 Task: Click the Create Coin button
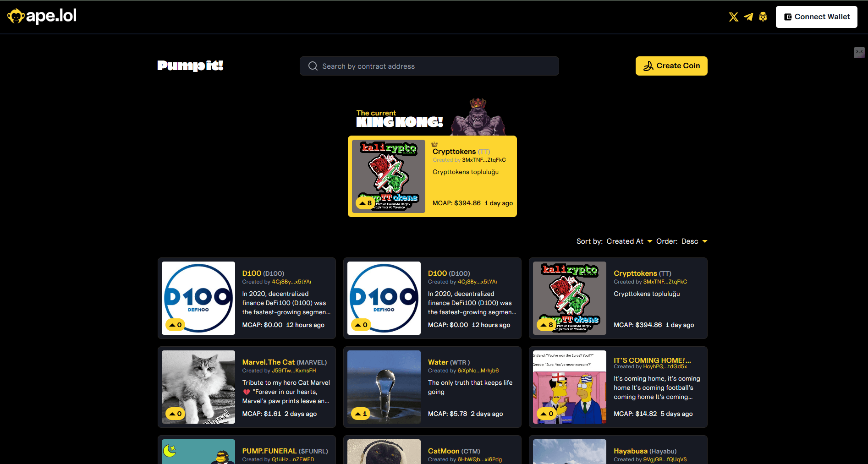pyautogui.click(x=671, y=66)
